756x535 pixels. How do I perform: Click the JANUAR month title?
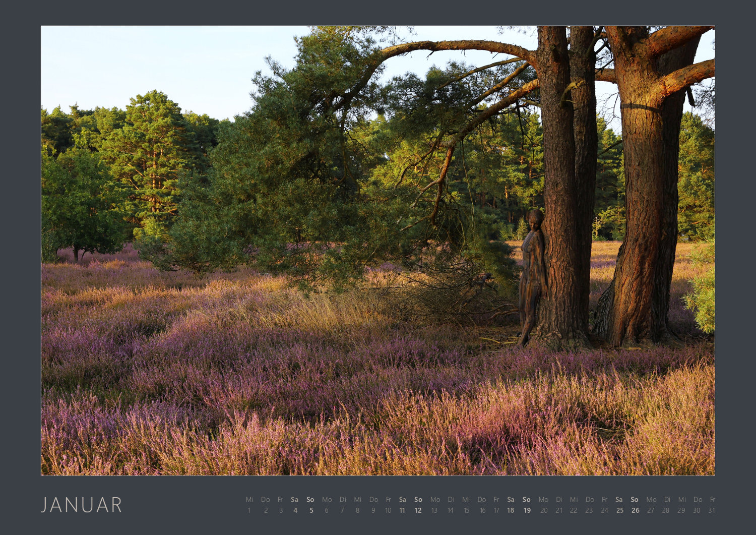click(82, 505)
